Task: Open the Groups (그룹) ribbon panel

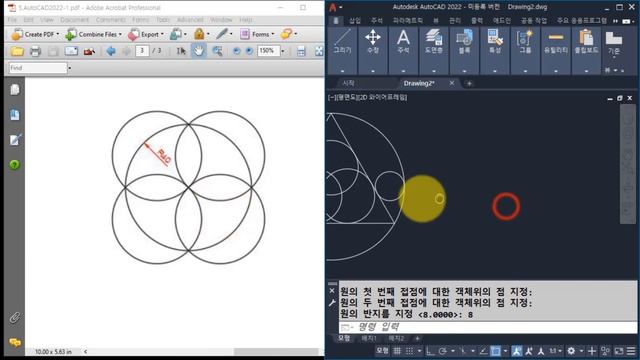Action: [525, 50]
